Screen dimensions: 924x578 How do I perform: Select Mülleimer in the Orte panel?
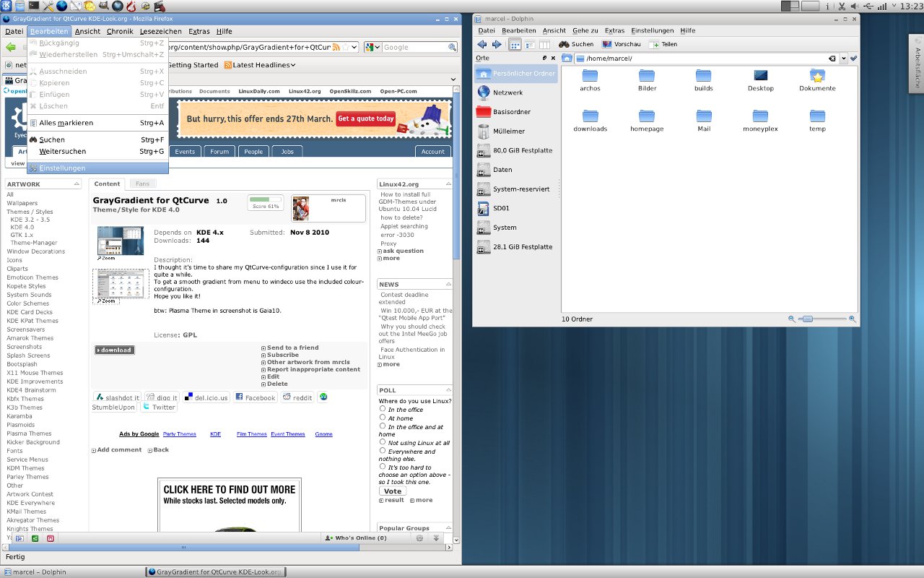point(516,131)
